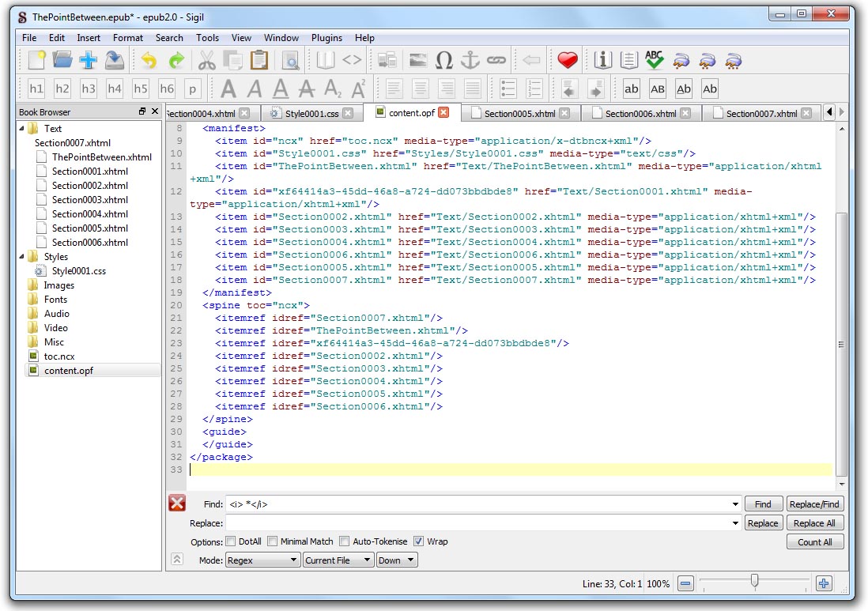The image size is (868, 611).
Task: Switch to the Section0005.xhtml tab
Action: tap(519, 114)
